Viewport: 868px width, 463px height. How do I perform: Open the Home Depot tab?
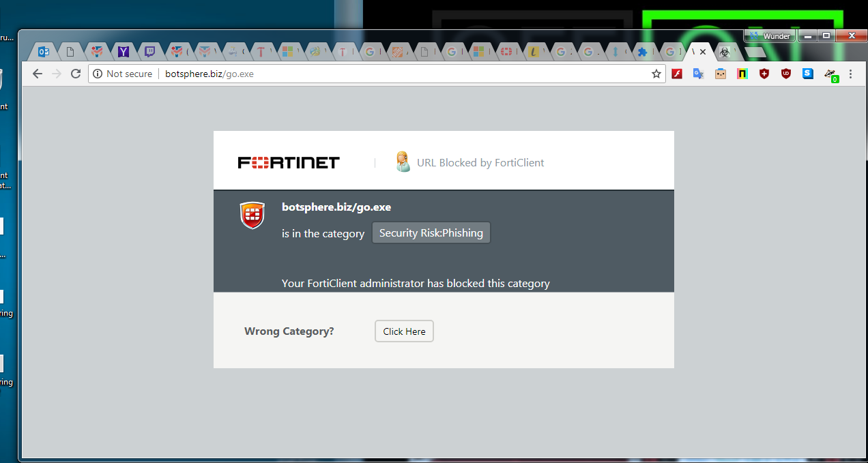(x=398, y=51)
